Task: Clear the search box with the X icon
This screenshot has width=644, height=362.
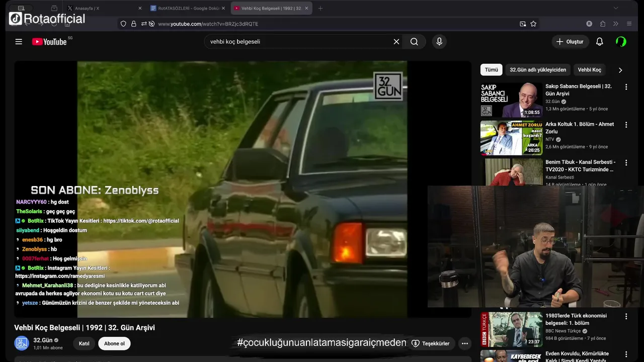Action: pos(396,42)
